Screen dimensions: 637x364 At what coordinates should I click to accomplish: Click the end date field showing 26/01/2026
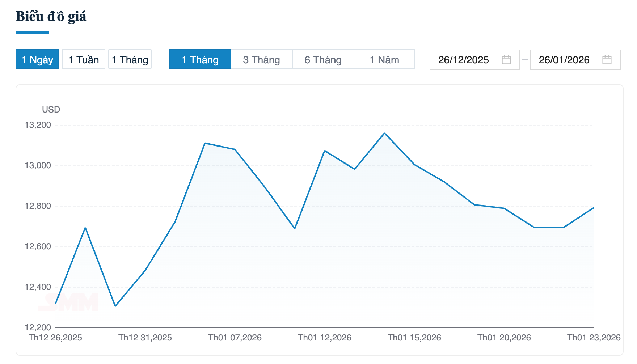[x=564, y=60]
